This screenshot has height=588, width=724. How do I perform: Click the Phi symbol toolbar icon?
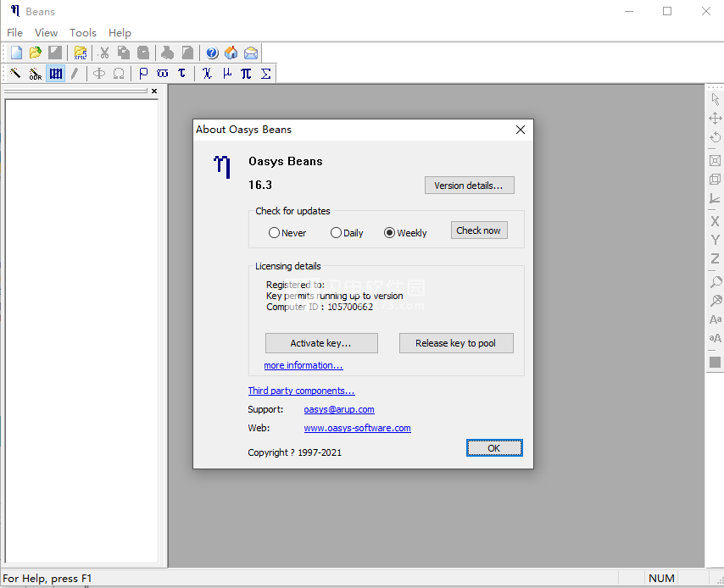(x=99, y=74)
